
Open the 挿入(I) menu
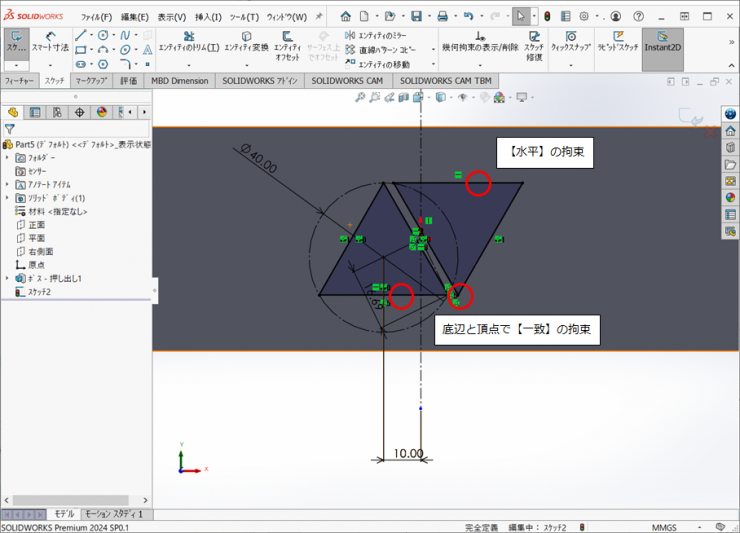tap(208, 17)
